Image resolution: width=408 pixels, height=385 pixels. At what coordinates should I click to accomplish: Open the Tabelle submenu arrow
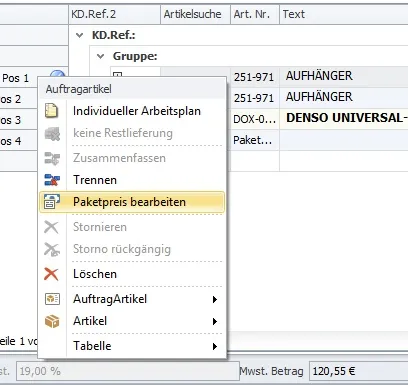(x=215, y=346)
